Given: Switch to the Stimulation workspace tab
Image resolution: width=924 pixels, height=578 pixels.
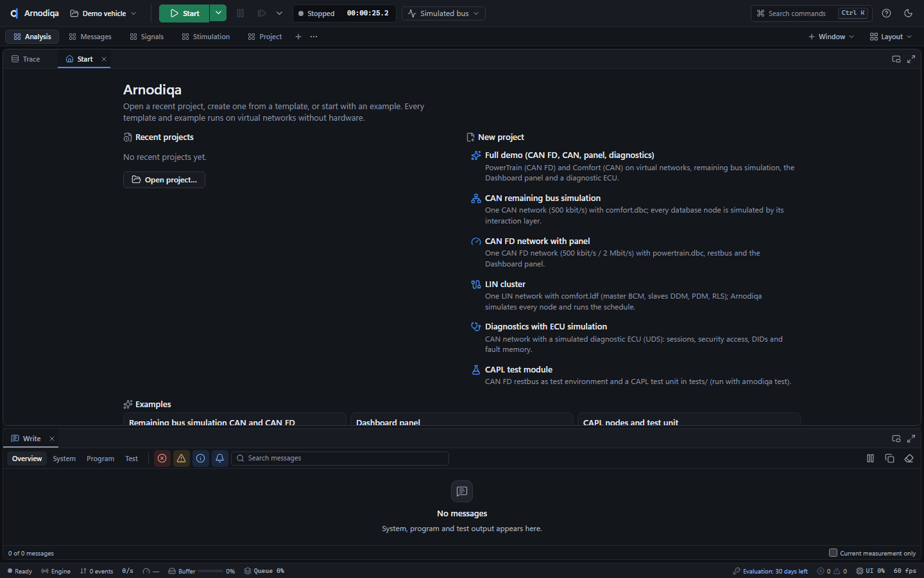Looking at the screenshot, I should [205, 37].
